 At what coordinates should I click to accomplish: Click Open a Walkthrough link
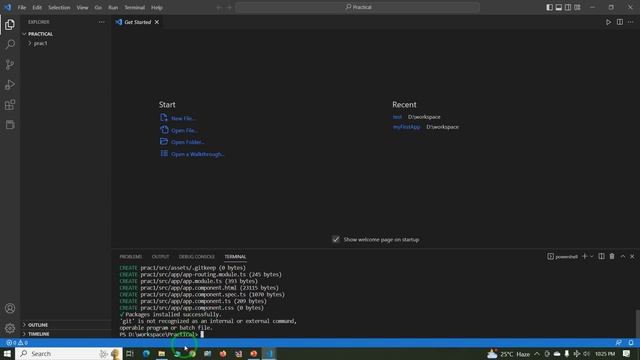(x=198, y=154)
